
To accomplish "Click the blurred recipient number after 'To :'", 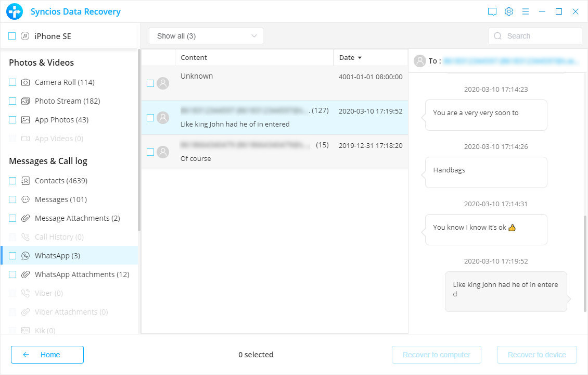I will coord(511,61).
